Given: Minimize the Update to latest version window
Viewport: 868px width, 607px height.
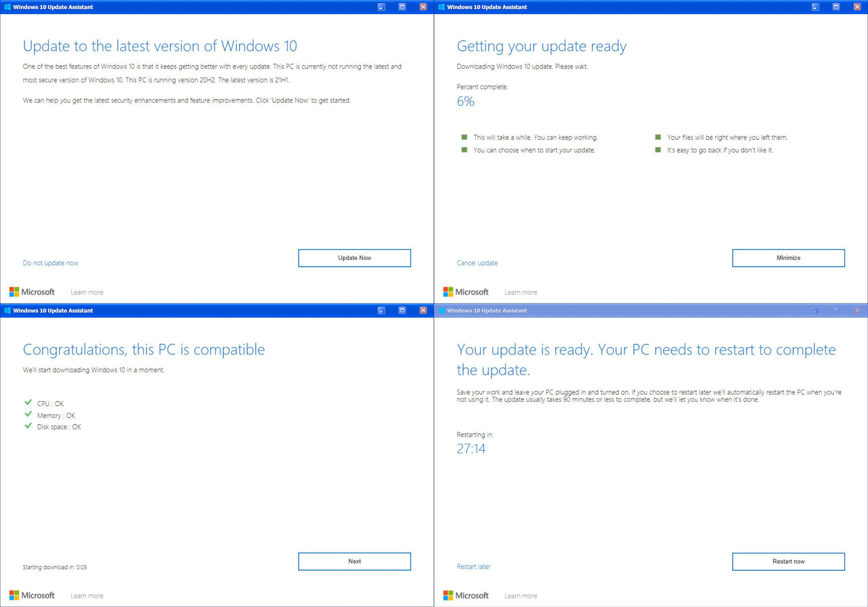Looking at the screenshot, I should point(382,7).
